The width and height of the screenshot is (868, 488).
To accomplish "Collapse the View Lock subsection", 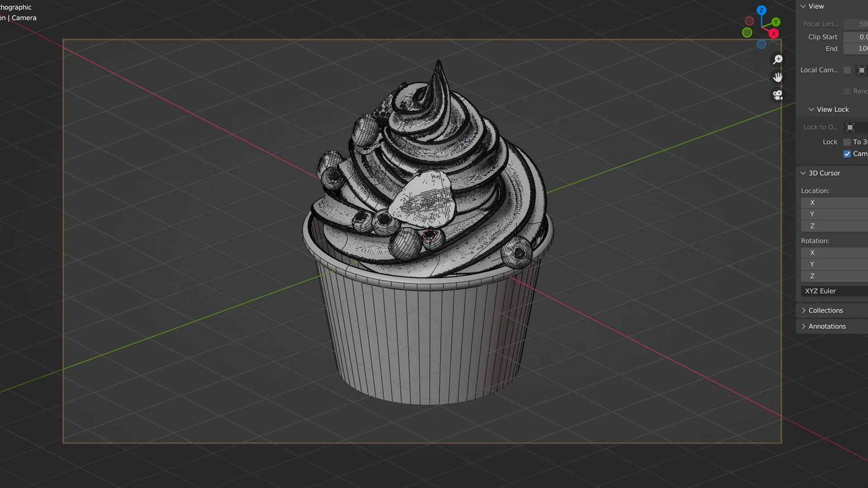I will pyautogui.click(x=811, y=109).
